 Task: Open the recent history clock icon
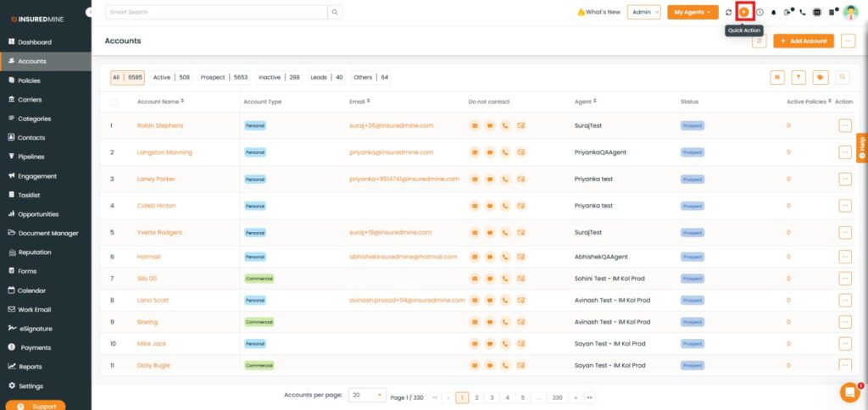coord(759,13)
